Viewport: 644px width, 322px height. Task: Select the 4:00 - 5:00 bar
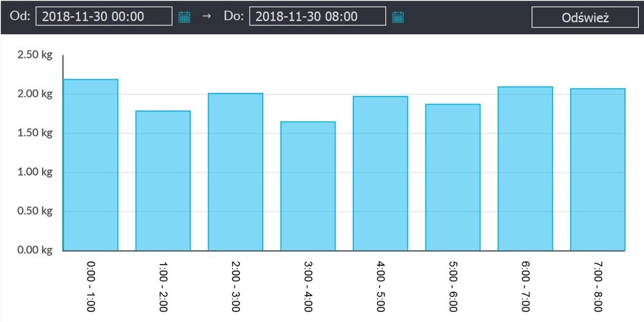tap(380, 173)
